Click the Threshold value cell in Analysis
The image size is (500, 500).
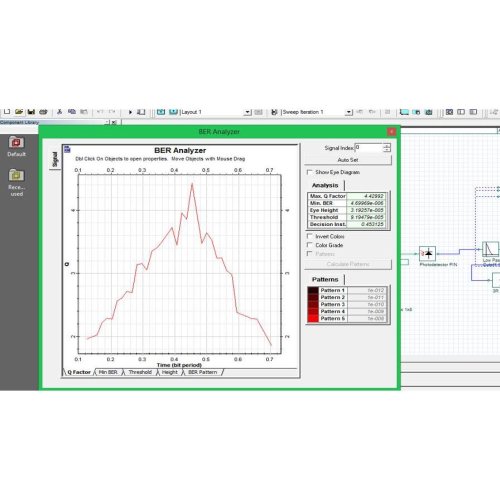367,217
